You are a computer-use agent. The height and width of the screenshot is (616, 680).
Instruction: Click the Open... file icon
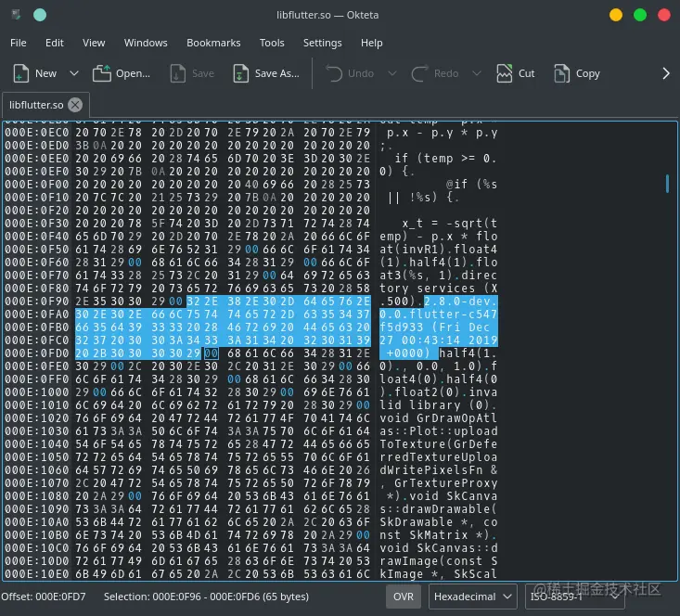(101, 73)
